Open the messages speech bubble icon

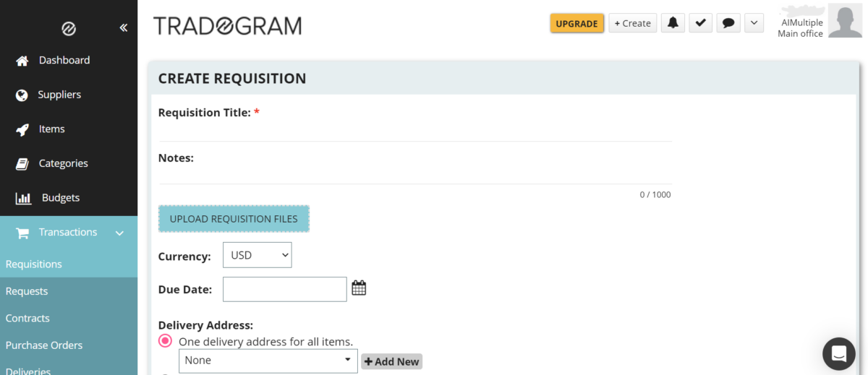point(728,23)
